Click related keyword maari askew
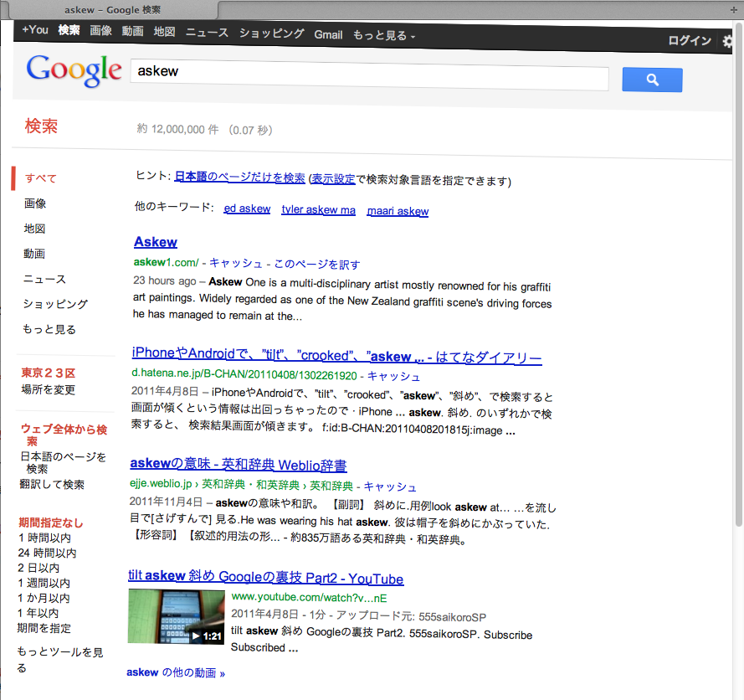Image resolution: width=744 pixels, height=700 pixels. (398, 211)
